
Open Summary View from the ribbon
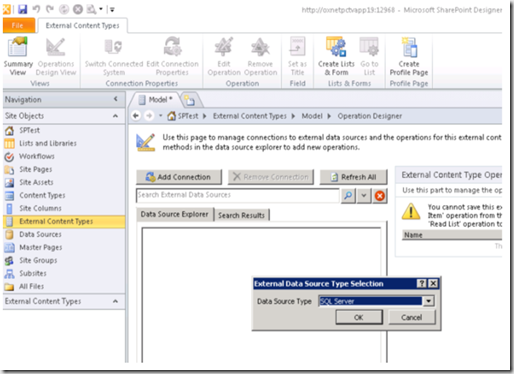pos(18,57)
